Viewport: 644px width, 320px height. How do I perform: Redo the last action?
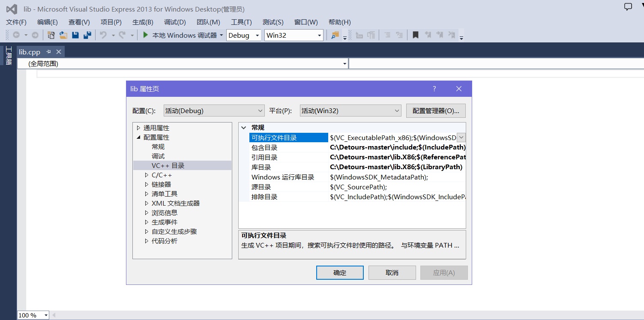click(122, 35)
